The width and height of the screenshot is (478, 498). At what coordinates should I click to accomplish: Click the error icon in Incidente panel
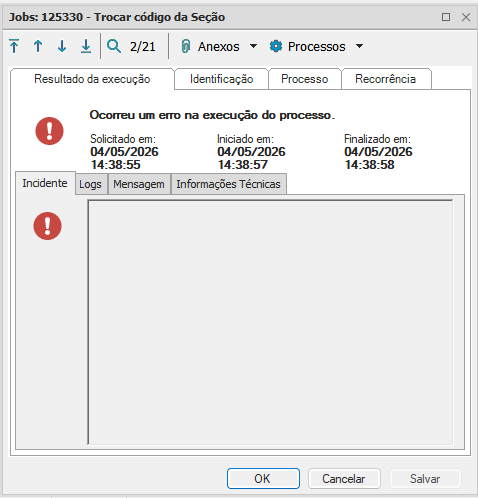pyautogui.click(x=47, y=226)
